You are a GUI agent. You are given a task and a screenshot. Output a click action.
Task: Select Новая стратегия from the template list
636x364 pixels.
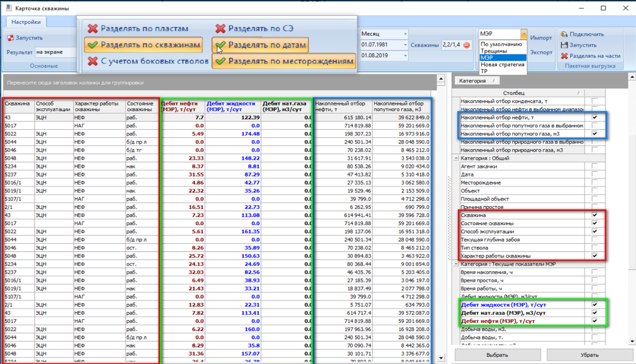coord(502,65)
